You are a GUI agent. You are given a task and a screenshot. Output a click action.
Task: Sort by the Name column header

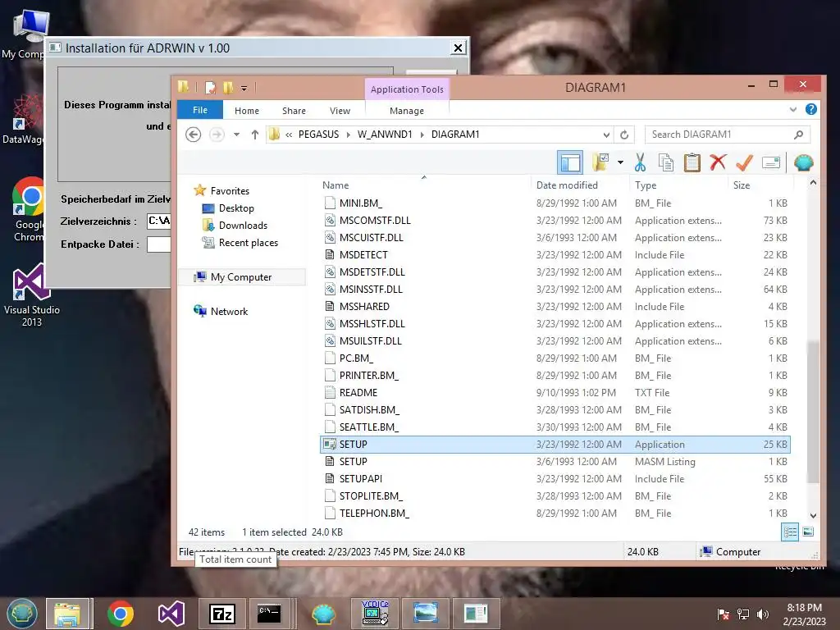coord(336,185)
